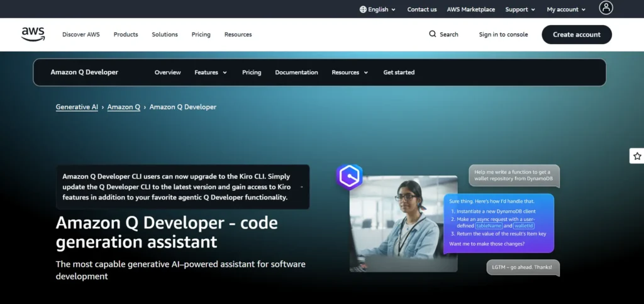644x304 pixels.
Task: Click the Create account button
Action: (577, 35)
